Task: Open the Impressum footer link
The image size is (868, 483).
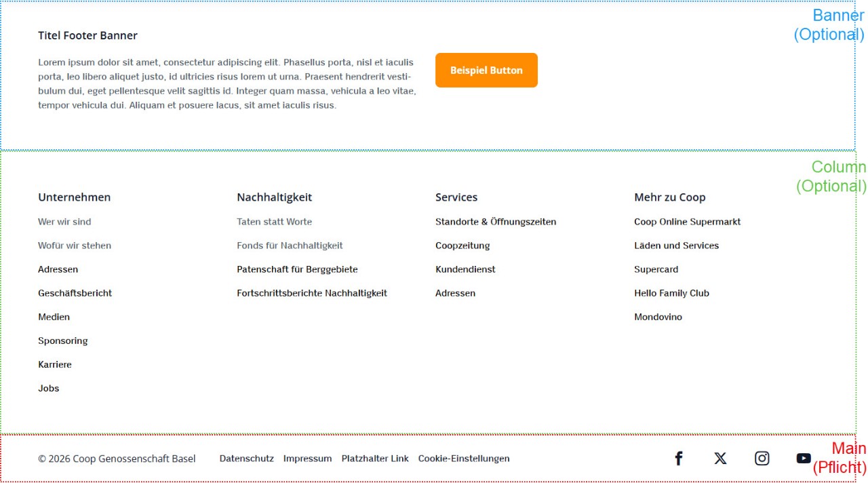Action: tap(307, 459)
